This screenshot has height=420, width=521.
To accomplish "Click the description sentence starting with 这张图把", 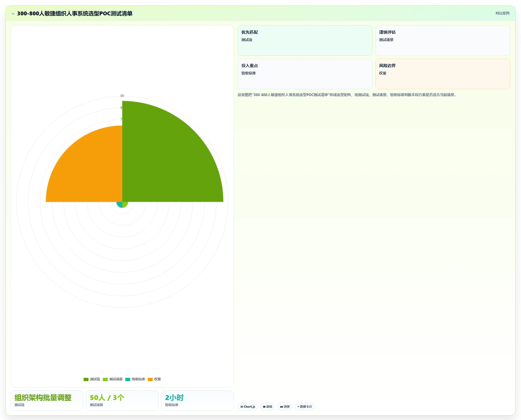I will pos(347,95).
